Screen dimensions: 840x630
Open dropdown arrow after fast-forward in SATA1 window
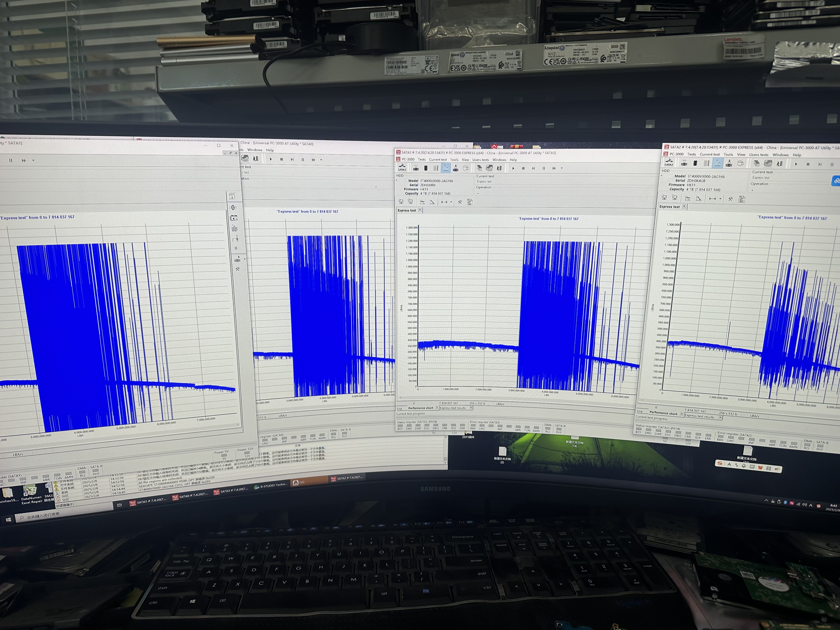point(33,160)
